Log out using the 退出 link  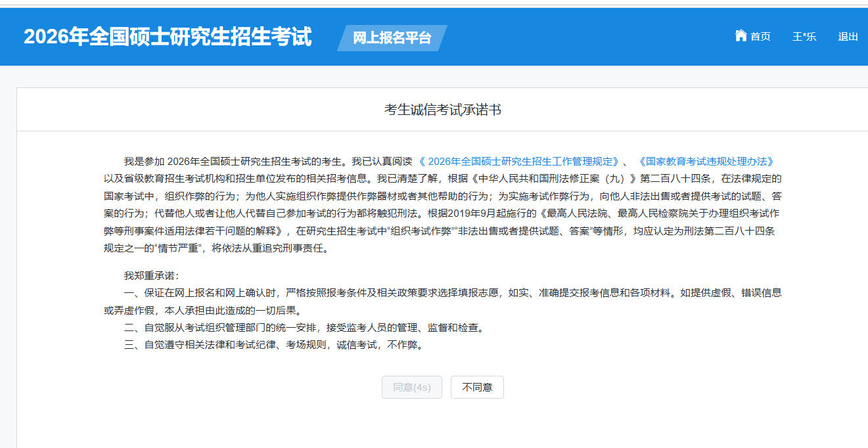(x=848, y=37)
